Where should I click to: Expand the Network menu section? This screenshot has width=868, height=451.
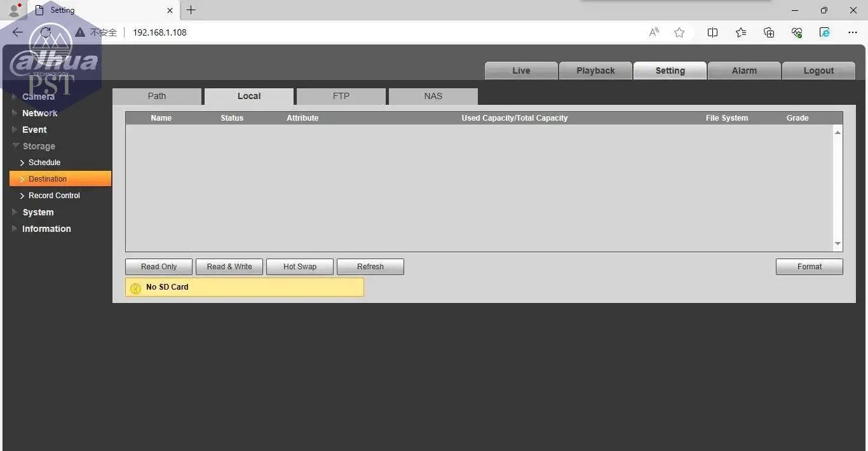click(x=39, y=113)
